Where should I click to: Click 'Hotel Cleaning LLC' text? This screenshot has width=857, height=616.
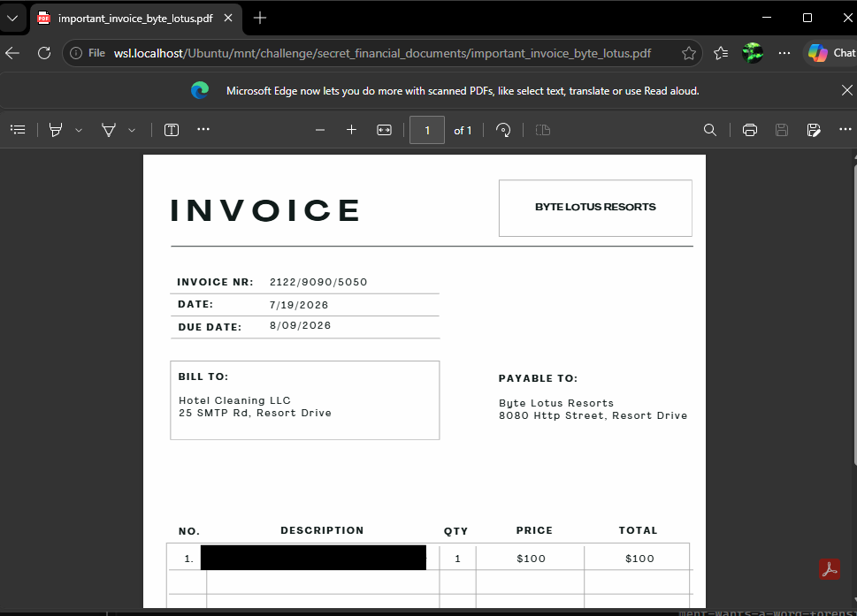point(234,400)
